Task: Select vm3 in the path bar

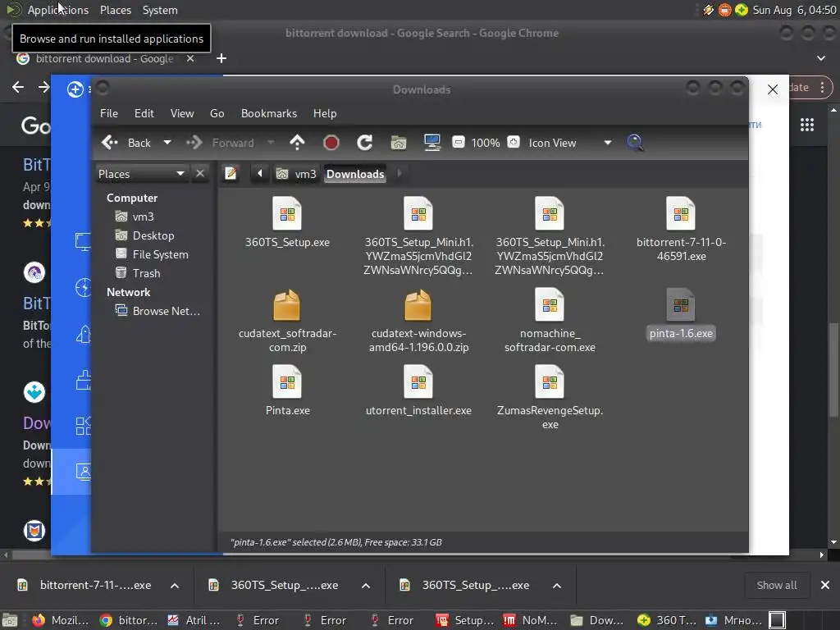Action: click(296, 174)
